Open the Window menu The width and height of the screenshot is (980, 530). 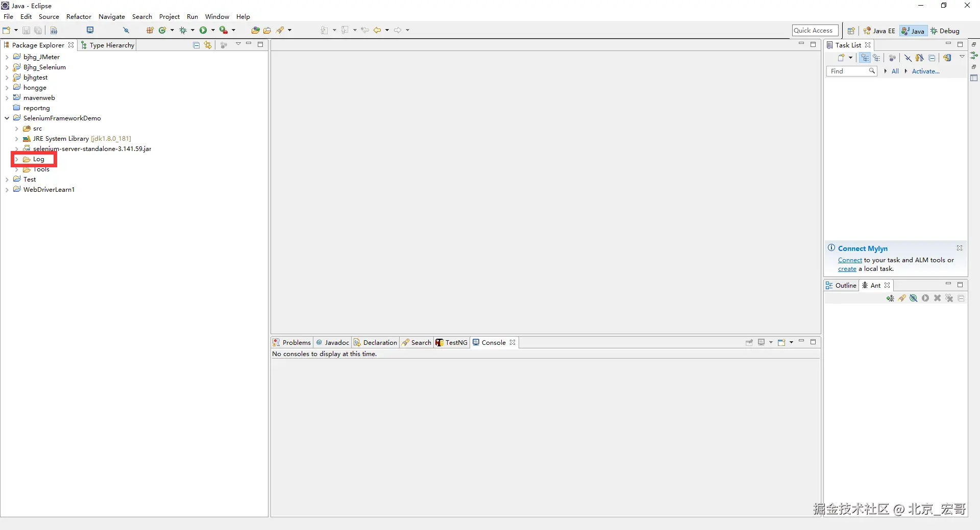[217, 16]
